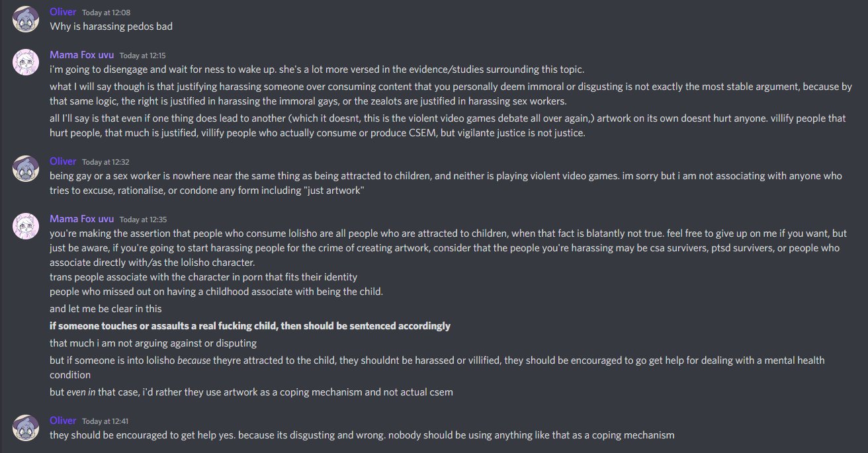The height and width of the screenshot is (453, 868).
Task: Click the bold message line in Mama Fox's post
Action: [x=249, y=326]
